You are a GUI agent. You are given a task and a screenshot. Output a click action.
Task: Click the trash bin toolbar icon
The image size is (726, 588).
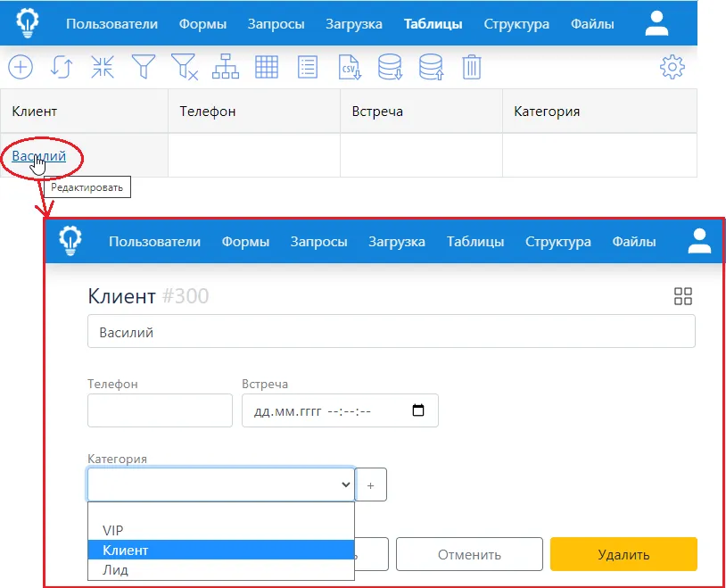coord(471,67)
